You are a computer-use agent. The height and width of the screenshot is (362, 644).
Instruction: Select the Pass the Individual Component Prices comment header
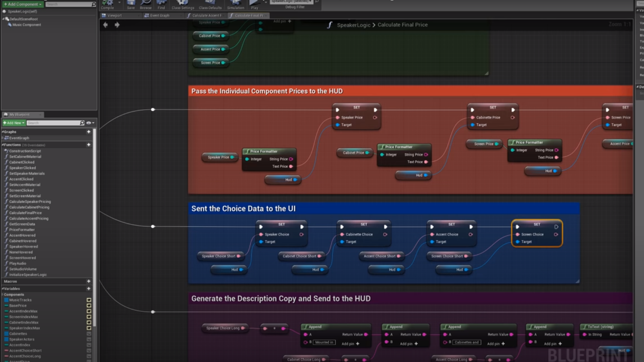tap(411, 91)
